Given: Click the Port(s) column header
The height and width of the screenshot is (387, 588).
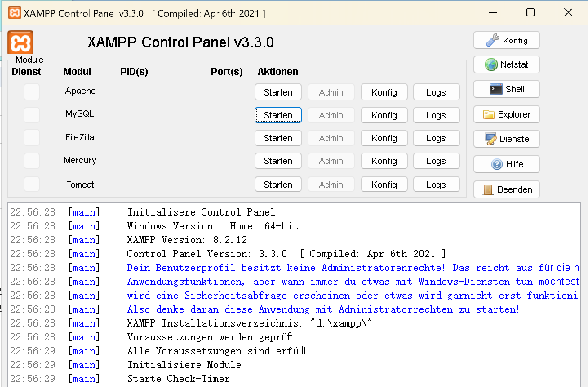Looking at the screenshot, I should point(226,71).
